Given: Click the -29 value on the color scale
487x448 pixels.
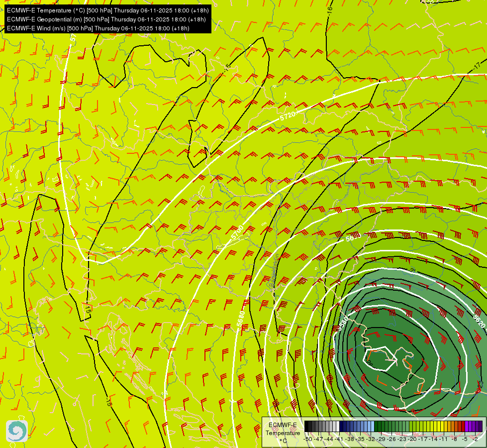Looking at the screenshot, I should click(381, 439).
